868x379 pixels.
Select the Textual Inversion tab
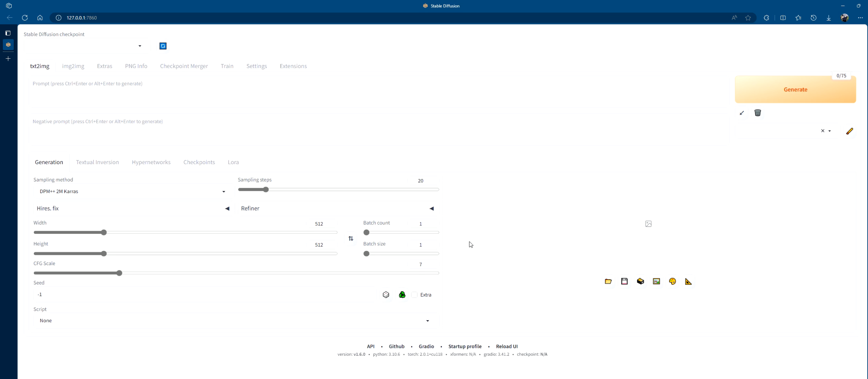[97, 162]
